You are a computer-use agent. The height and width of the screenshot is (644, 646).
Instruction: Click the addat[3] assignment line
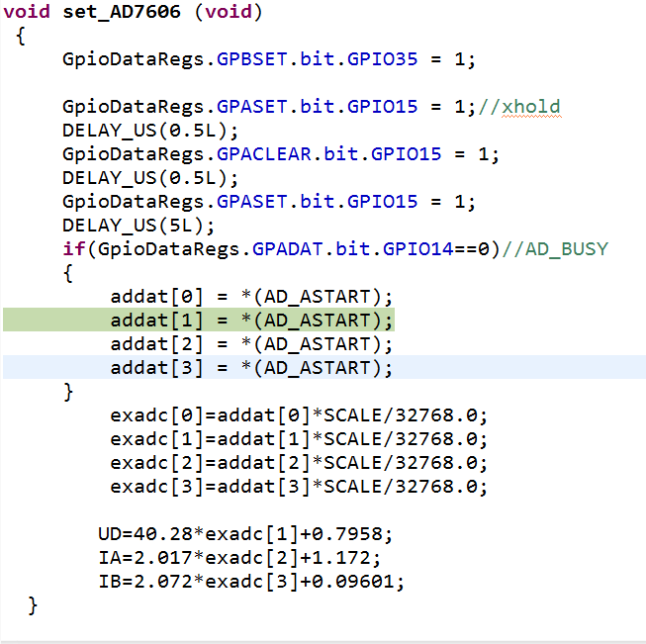[x=251, y=368]
